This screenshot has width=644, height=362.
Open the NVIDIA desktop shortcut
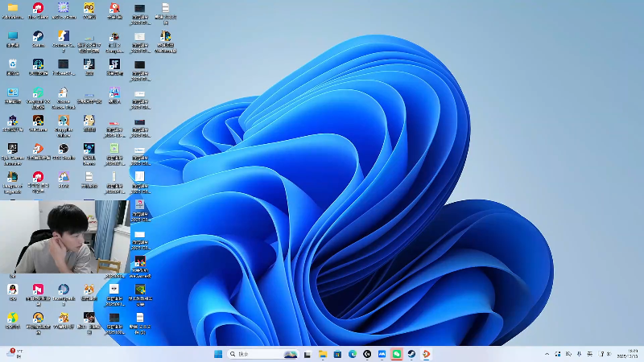coord(139,289)
